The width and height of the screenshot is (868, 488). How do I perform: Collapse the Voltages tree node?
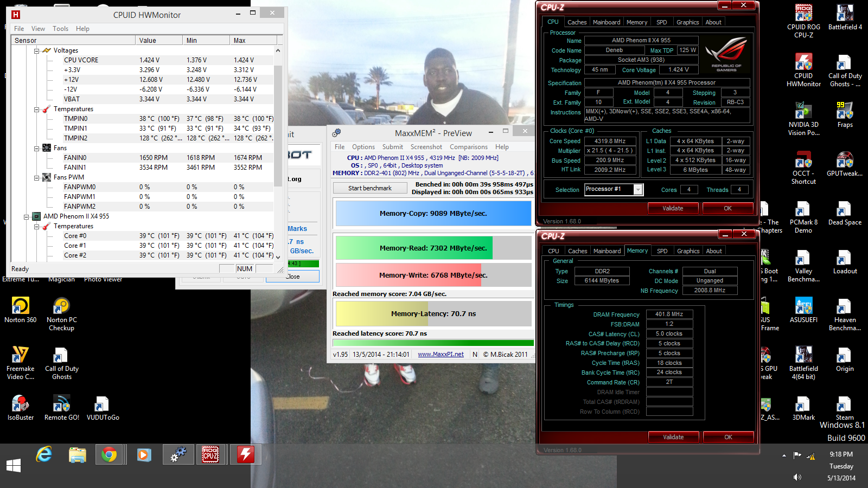37,50
